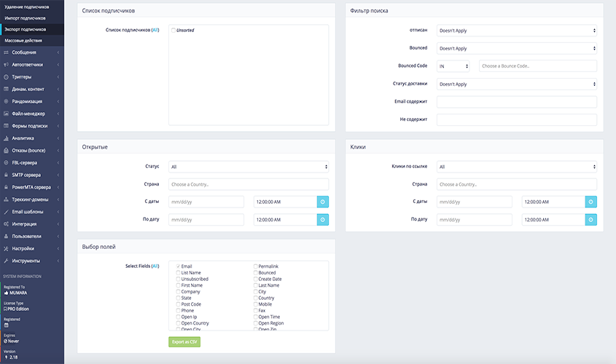This screenshot has width=616, height=364.
Task: Expand the Клики по ссылке dropdown
Action: point(516,167)
